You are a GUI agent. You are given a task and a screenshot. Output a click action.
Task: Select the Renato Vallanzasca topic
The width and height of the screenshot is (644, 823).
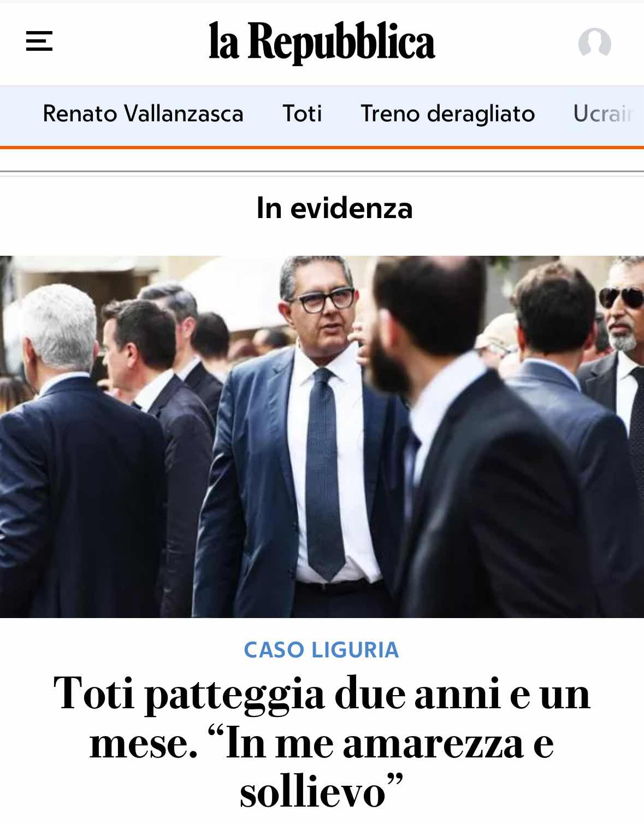tap(143, 114)
